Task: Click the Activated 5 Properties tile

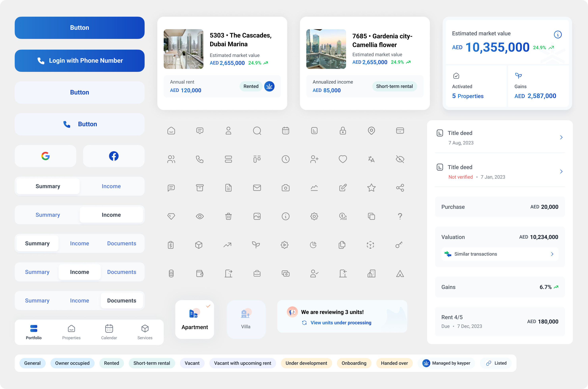Action: point(476,86)
